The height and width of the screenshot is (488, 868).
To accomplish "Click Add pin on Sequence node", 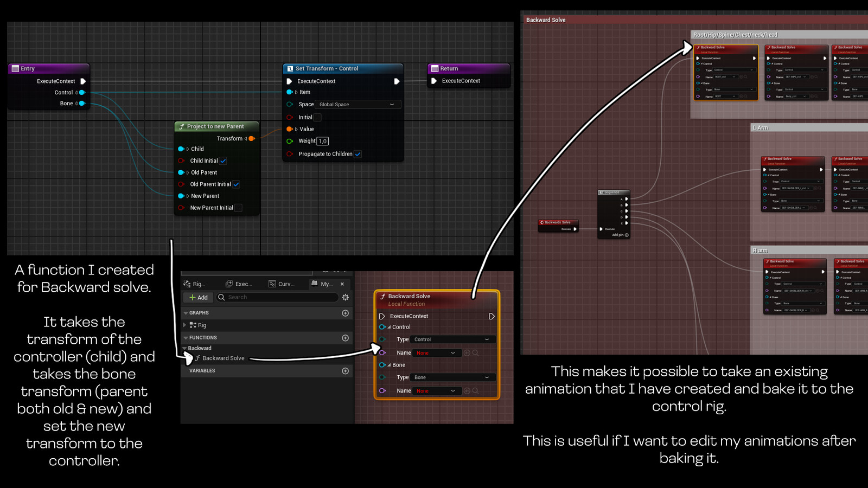I will coord(620,235).
